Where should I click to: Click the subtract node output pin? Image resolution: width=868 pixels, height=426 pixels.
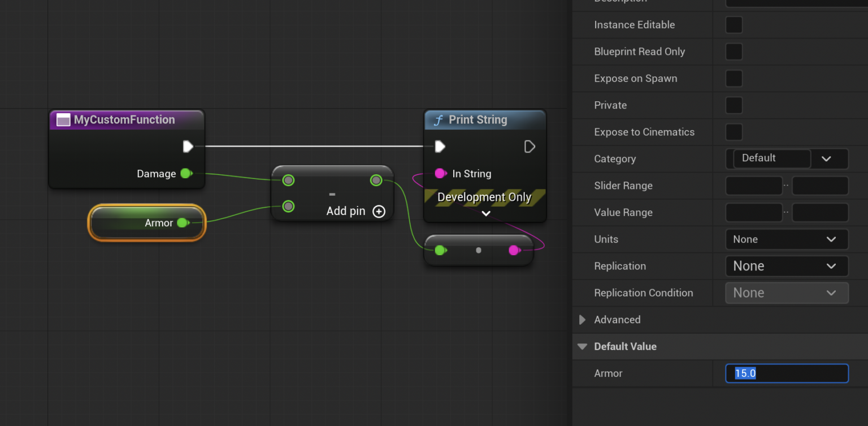376,180
